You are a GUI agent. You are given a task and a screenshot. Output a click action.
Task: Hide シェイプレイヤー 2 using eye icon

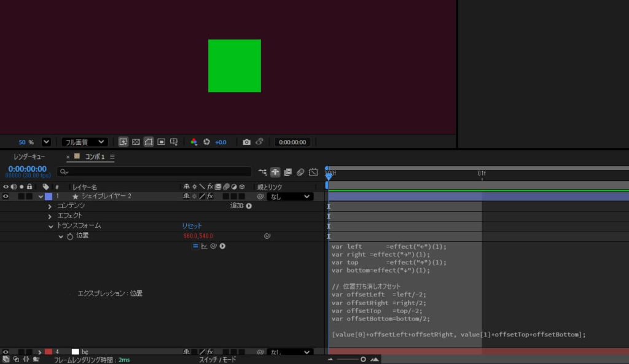(6, 196)
